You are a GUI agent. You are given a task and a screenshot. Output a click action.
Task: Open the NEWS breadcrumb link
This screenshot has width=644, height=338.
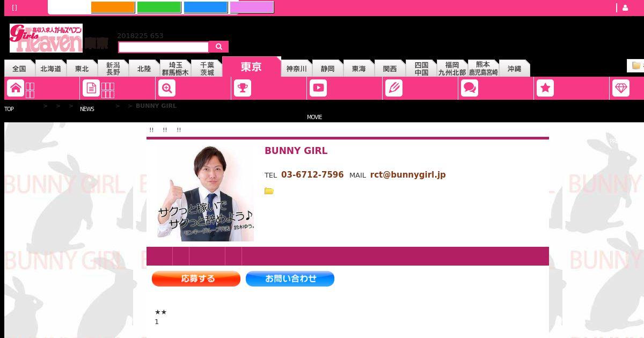87,109
